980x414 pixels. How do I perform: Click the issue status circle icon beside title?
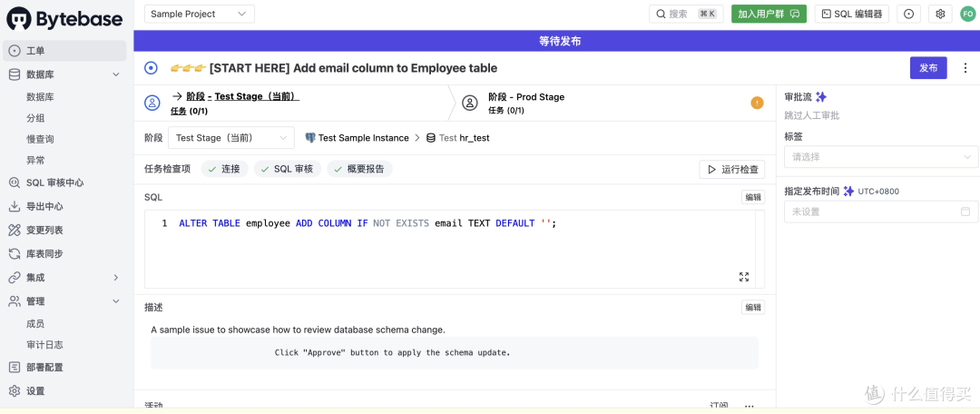pyautogui.click(x=151, y=67)
